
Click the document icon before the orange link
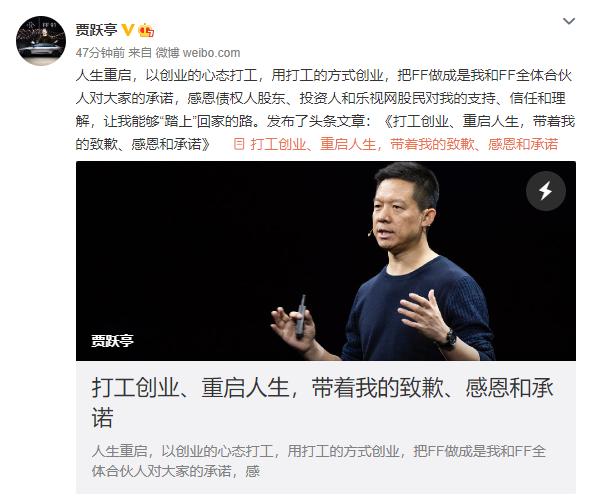click(x=239, y=144)
